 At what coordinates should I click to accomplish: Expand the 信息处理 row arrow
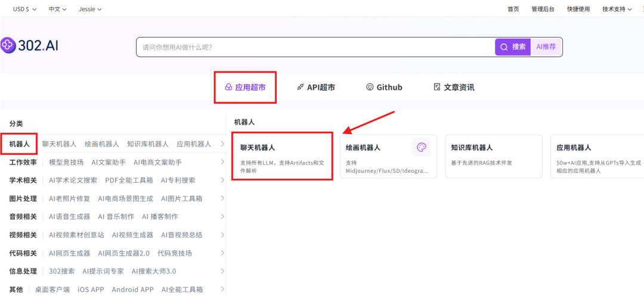tap(222, 271)
